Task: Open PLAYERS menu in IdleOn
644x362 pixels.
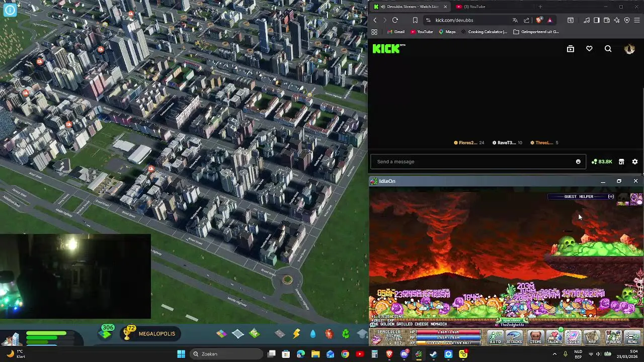Action: pyautogui.click(x=613, y=337)
